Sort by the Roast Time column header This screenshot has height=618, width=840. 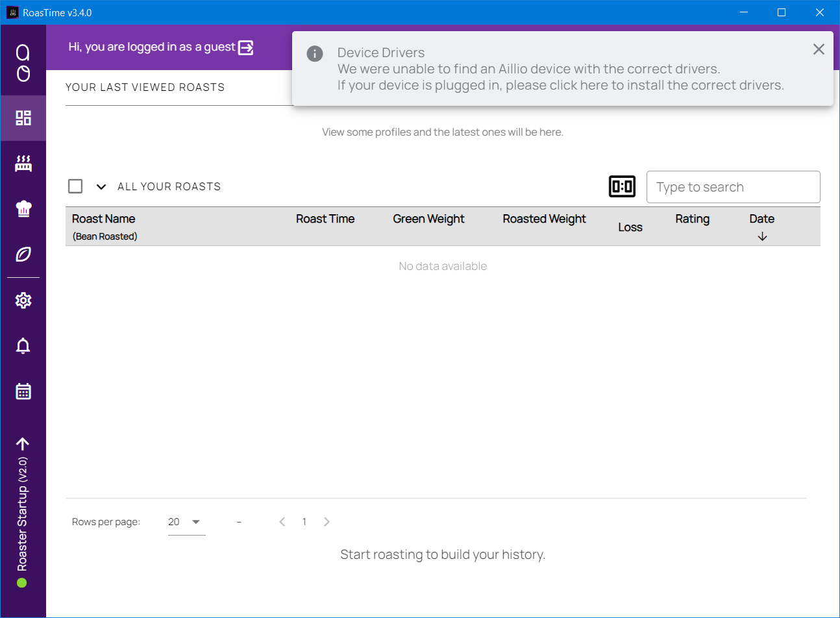pyautogui.click(x=325, y=219)
